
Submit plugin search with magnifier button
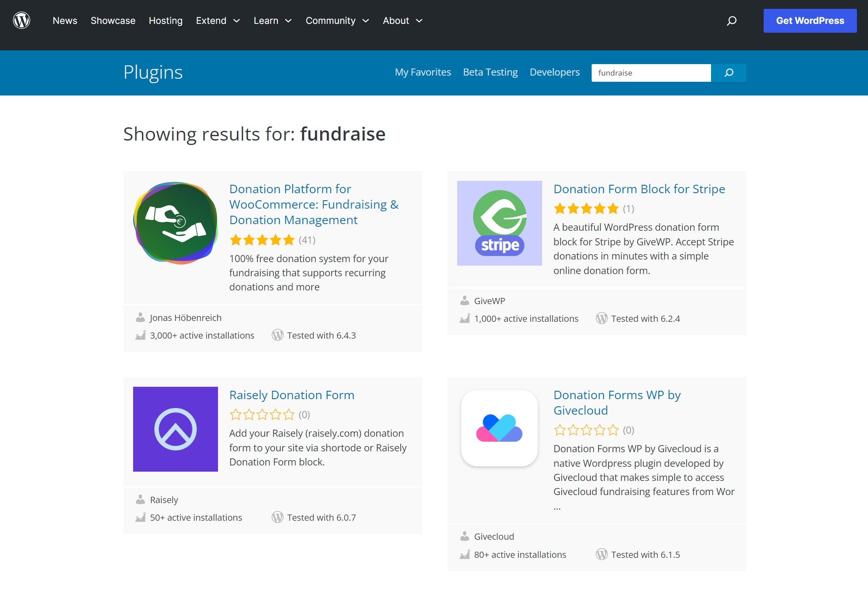coord(729,73)
